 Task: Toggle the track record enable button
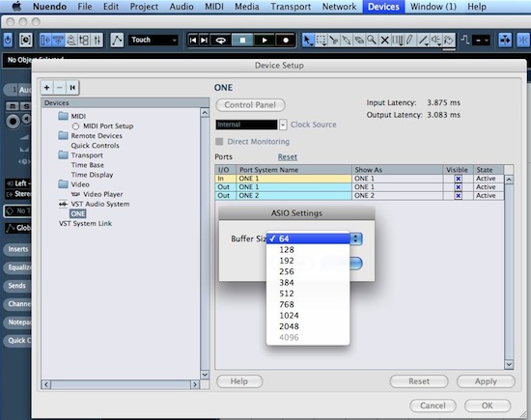pyautogui.click(x=13, y=122)
